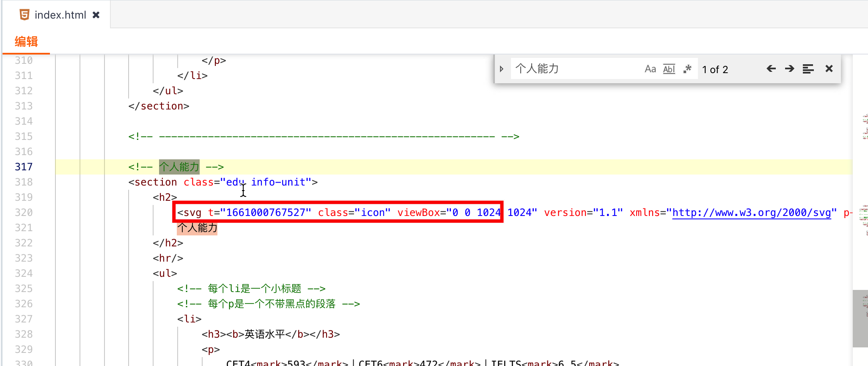868x366 pixels.
Task: Click the <ul> tag on line 324
Action: click(x=165, y=273)
